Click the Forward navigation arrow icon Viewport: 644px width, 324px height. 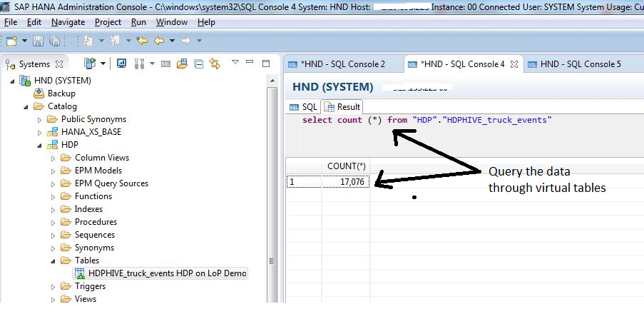[186, 41]
